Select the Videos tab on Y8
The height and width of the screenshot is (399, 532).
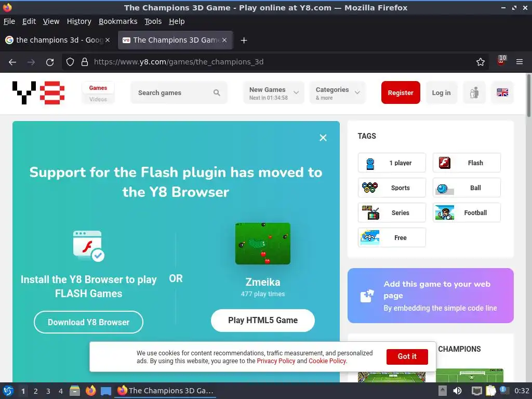98,99
